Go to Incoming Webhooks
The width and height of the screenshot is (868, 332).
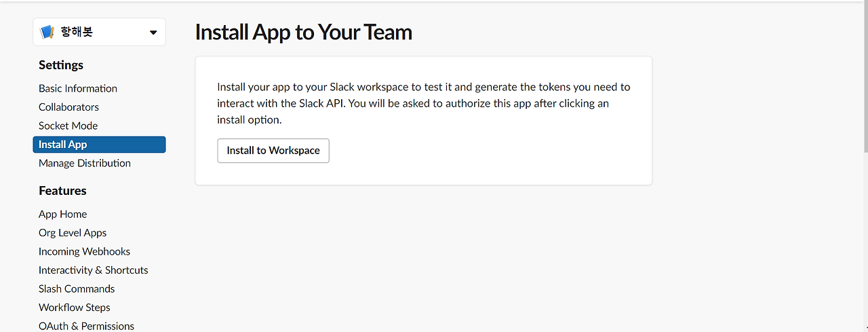pyautogui.click(x=84, y=251)
